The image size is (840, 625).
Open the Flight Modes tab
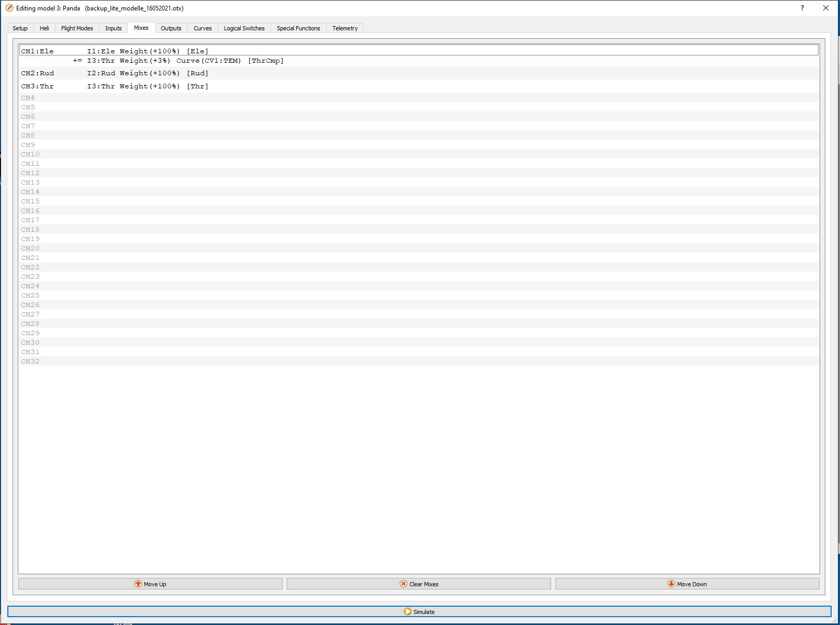point(77,28)
